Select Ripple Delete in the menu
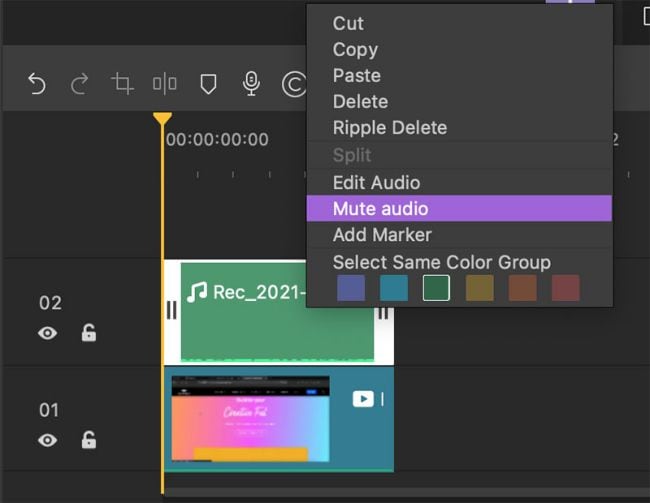650x503 pixels. pyautogui.click(x=389, y=128)
